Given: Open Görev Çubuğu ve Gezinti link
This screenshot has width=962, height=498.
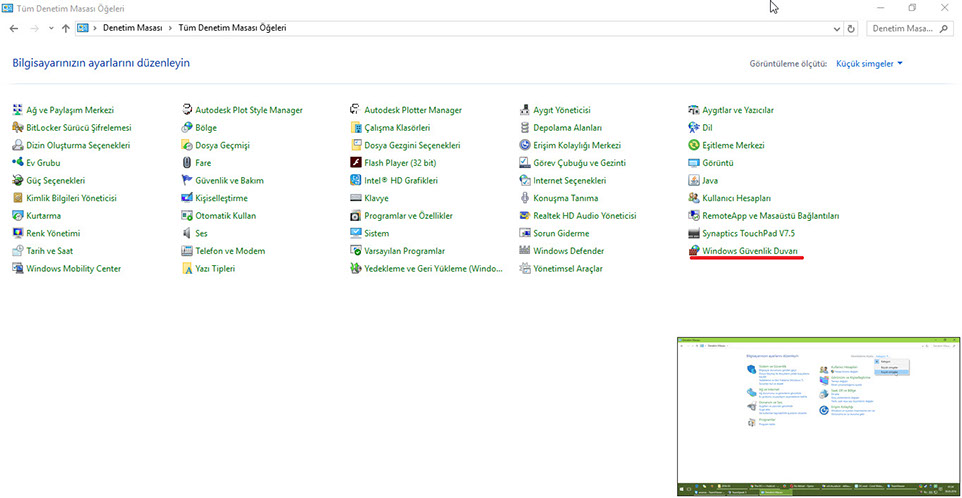Looking at the screenshot, I should click(x=579, y=163).
